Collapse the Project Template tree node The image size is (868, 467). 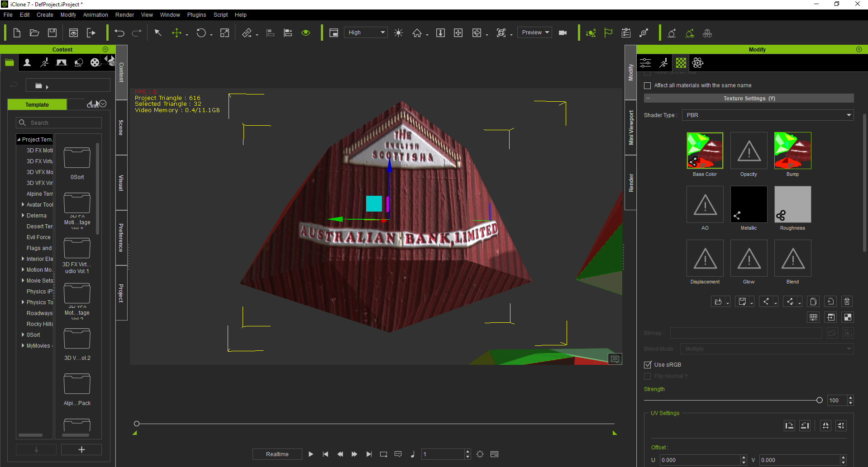[x=19, y=140]
